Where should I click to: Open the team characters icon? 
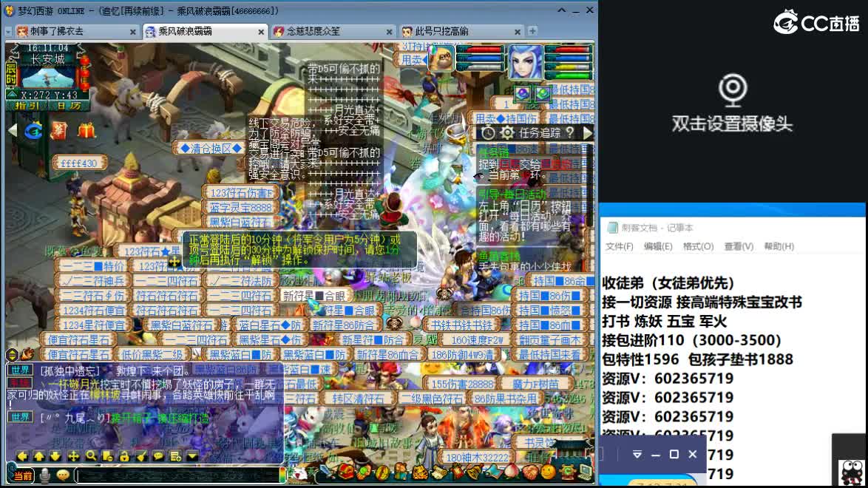[401, 472]
